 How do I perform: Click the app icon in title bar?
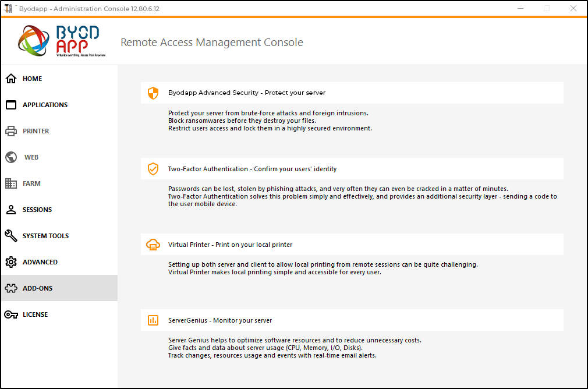[8, 8]
